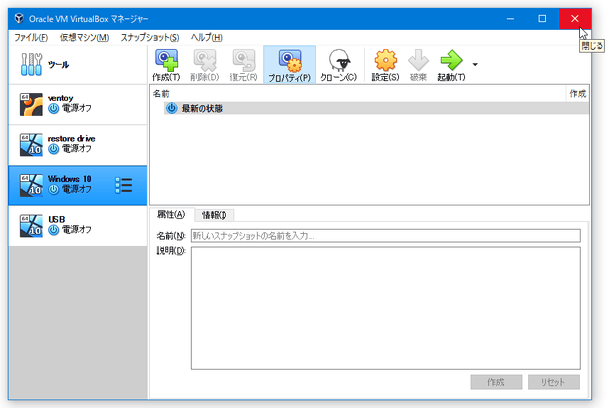Viewport: 609px width, 408px height.
Task: Open the ファイル(F) menu
Action: pyautogui.click(x=31, y=37)
